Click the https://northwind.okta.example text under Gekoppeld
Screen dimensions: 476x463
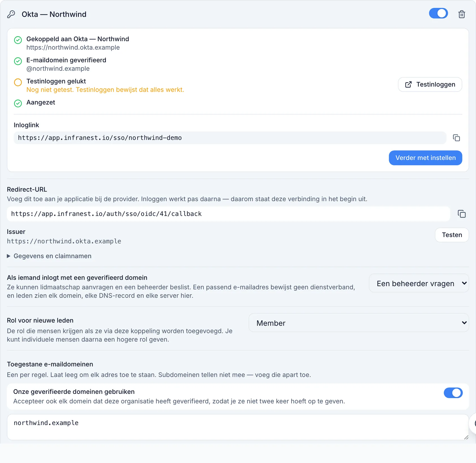[x=73, y=47]
